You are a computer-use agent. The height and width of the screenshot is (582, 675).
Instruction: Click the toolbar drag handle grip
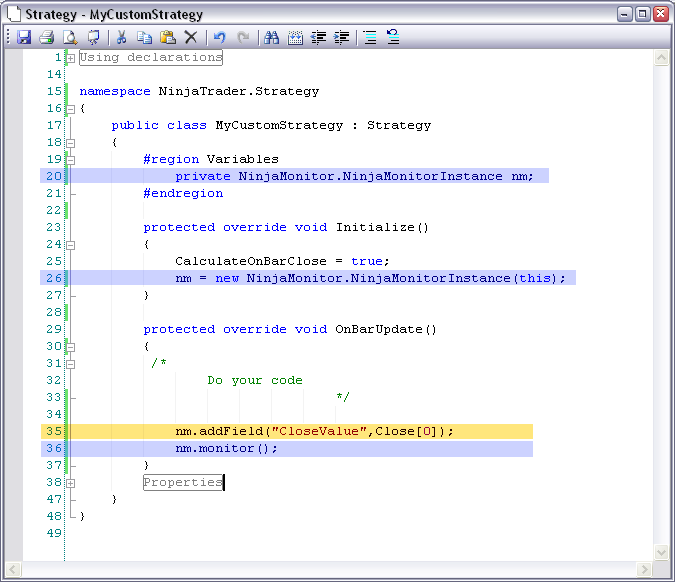[x=8, y=37]
